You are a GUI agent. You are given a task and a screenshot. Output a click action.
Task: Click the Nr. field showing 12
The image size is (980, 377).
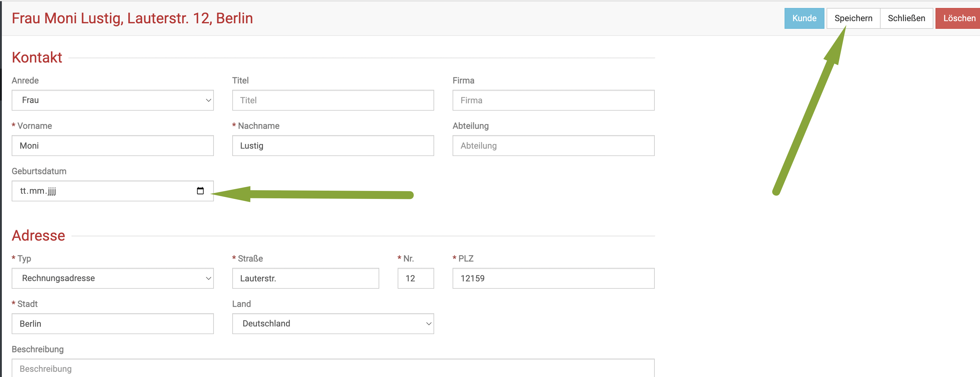click(415, 278)
